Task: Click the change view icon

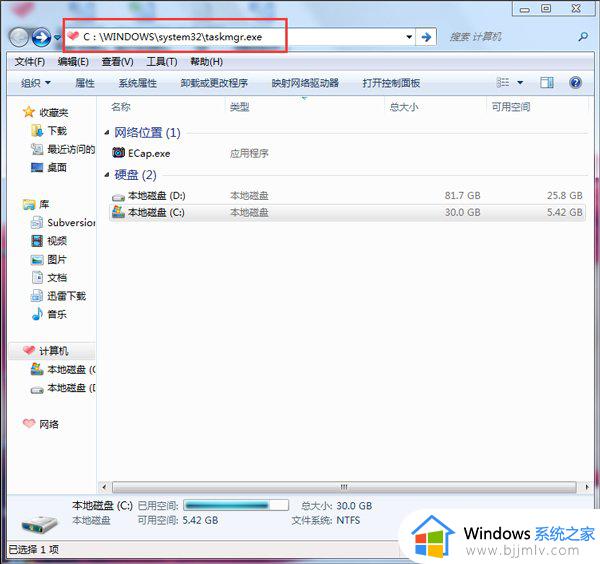Action: [x=503, y=82]
